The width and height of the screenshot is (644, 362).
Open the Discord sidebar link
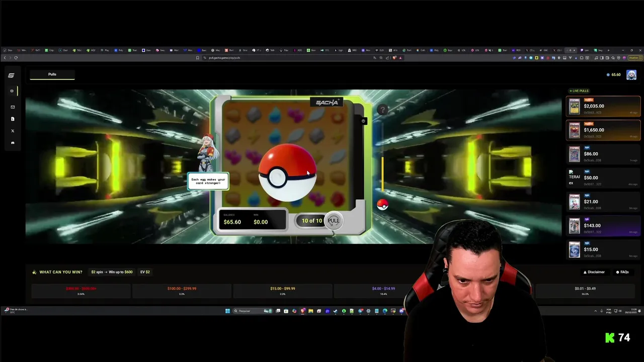(13, 143)
